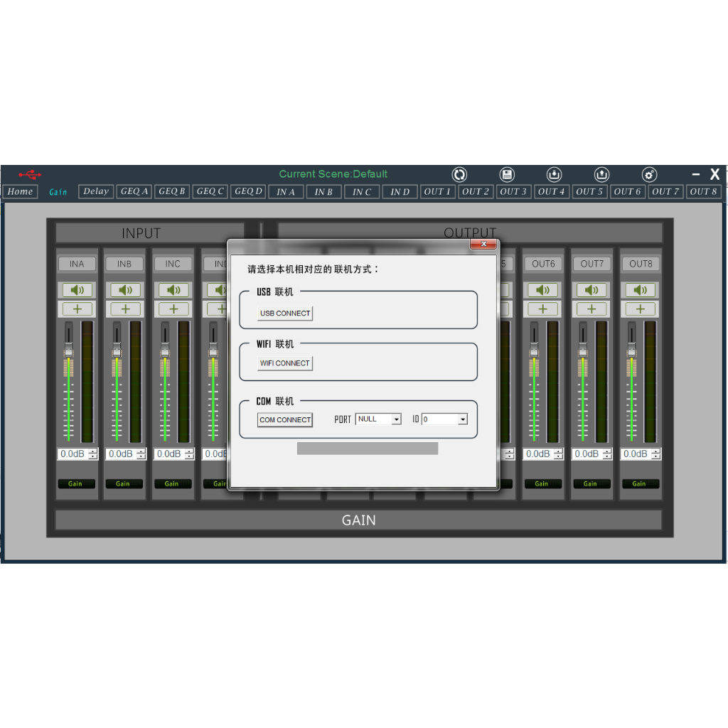Mute the OUT8 channel speaker
This screenshot has width=728, height=728.
(x=641, y=290)
